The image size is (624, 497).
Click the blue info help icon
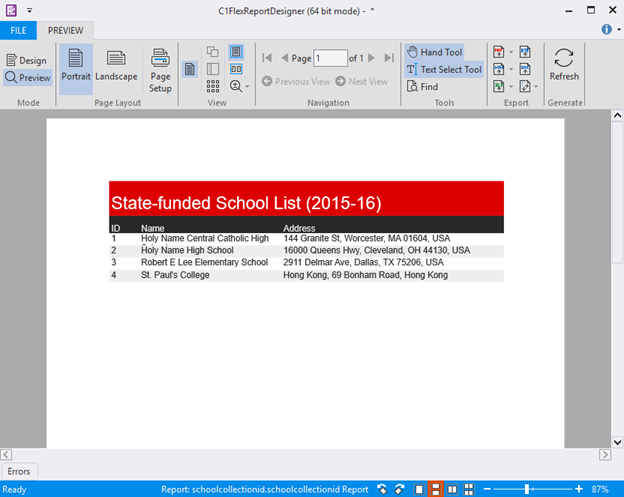[606, 29]
